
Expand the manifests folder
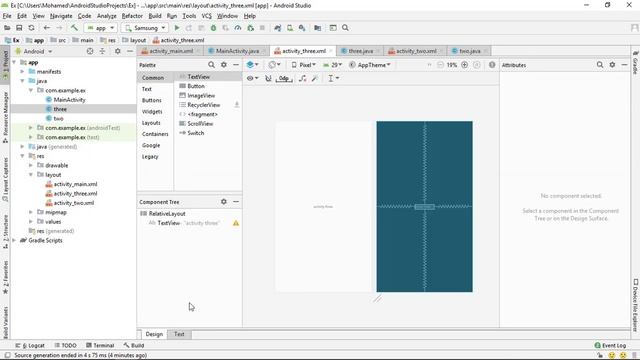23,71
